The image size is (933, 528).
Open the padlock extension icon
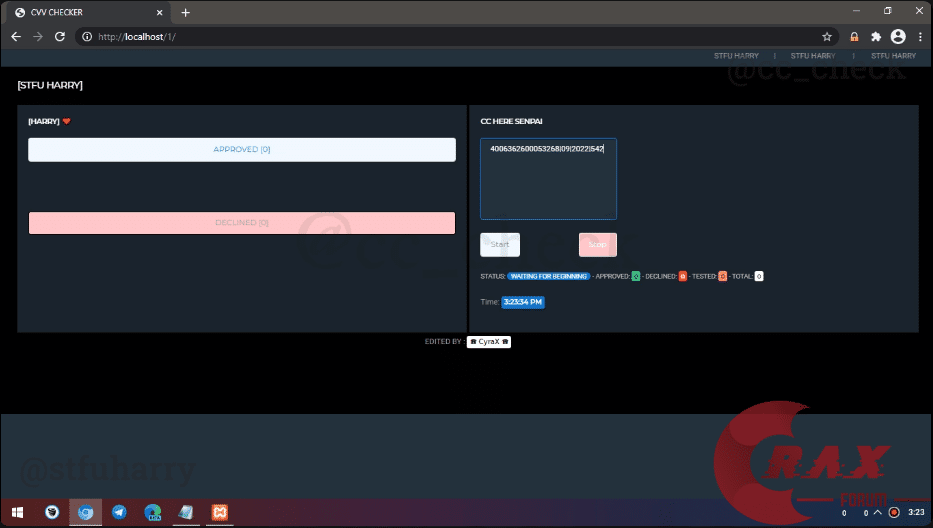tap(854, 37)
